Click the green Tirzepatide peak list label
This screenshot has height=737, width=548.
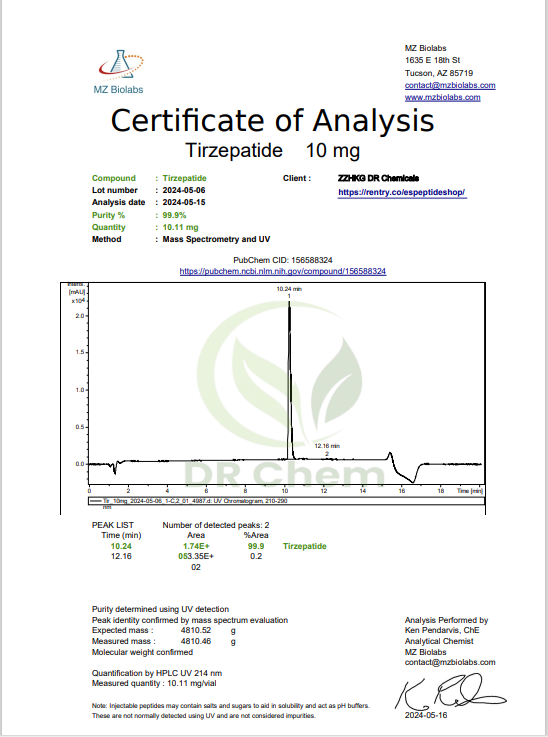point(305,546)
